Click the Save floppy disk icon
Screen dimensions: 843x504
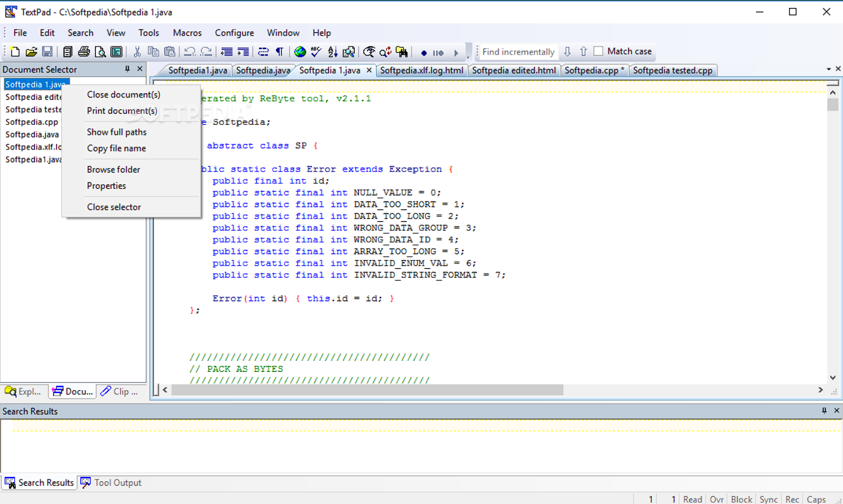[47, 52]
